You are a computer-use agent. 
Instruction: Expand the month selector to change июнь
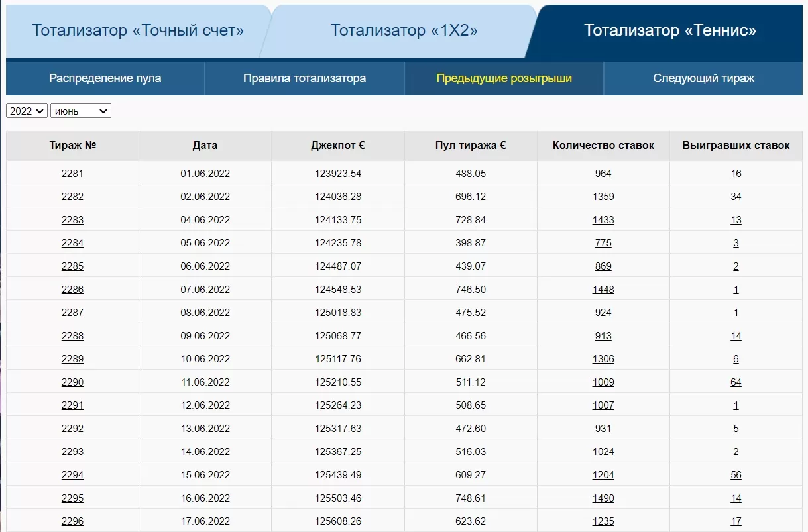[80, 111]
